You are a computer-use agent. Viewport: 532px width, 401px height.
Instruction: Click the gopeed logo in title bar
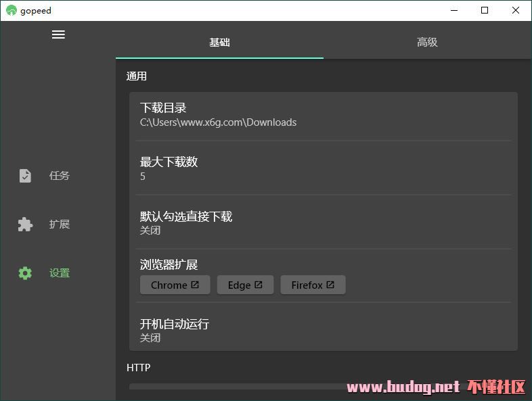click(x=12, y=11)
